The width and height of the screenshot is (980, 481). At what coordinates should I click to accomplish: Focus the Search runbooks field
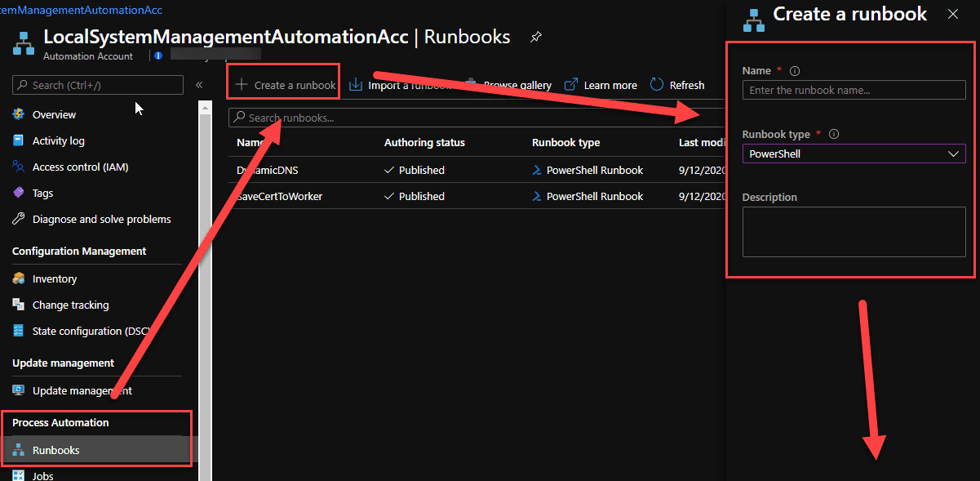point(477,118)
